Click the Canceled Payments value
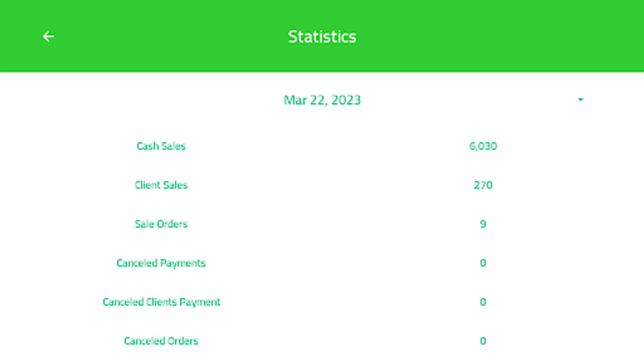Screen dimensions: 644x362 [483, 263]
